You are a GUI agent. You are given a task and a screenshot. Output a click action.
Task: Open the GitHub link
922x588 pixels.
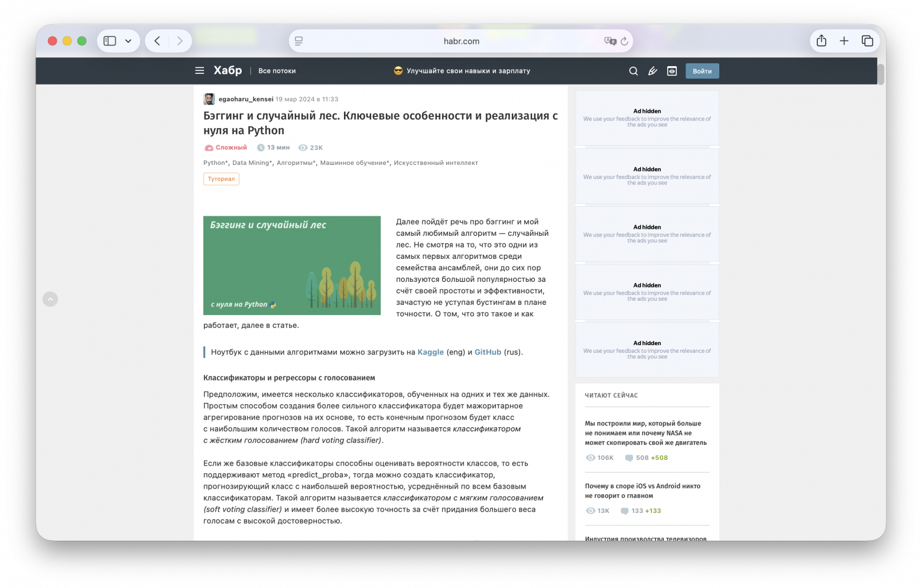pyautogui.click(x=488, y=352)
